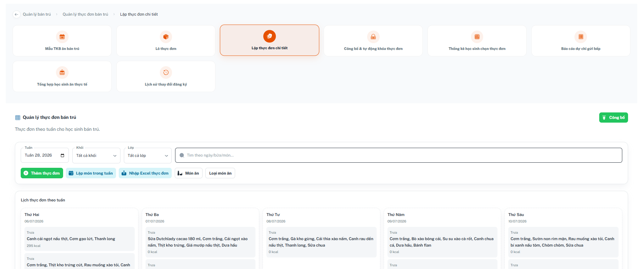Open Thứ Hai meal card with 295 kcal
Viewport: 644px width, 269px height.
(x=79, y=239)
